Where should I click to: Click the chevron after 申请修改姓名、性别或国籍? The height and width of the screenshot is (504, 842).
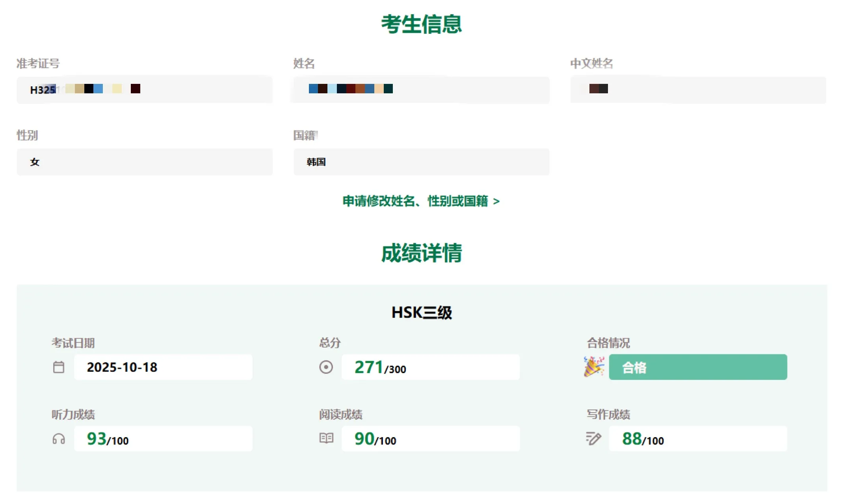497,201
